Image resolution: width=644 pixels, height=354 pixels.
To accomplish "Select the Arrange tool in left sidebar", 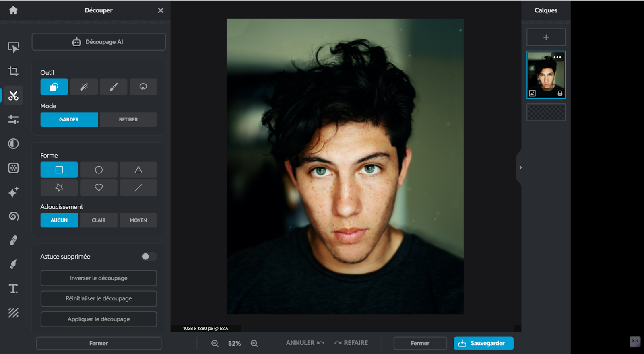I will click(x=13, y=47).
